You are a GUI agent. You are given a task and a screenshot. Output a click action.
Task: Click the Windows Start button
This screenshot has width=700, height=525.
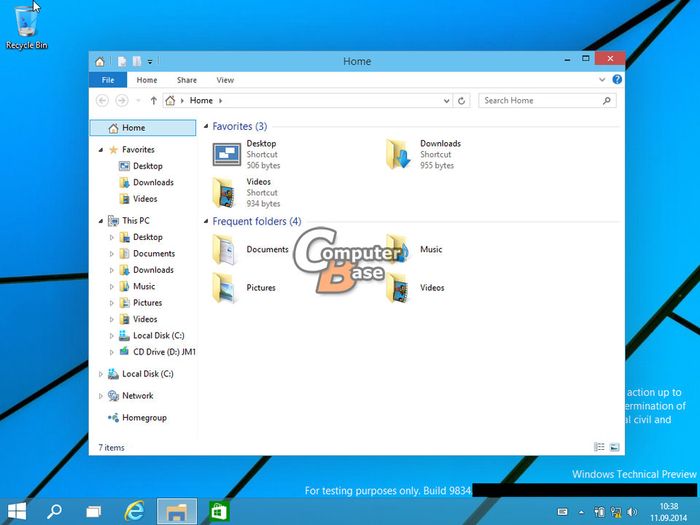[x=17, y=511]
